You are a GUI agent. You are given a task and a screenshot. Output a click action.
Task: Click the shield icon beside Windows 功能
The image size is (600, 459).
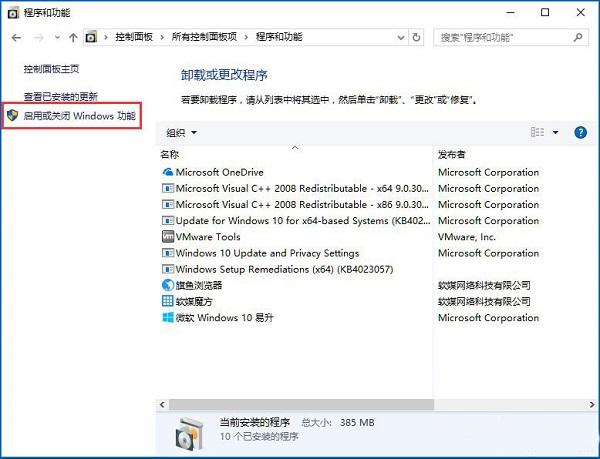13,115
